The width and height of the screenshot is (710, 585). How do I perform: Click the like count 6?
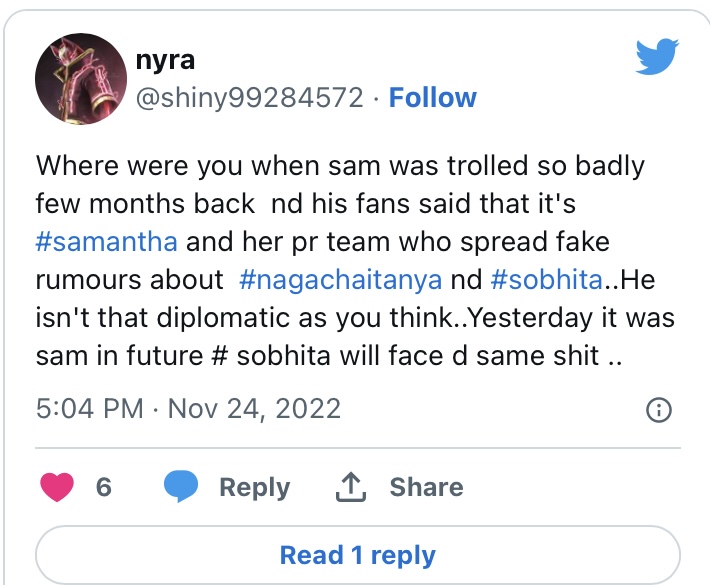(103, 487)
